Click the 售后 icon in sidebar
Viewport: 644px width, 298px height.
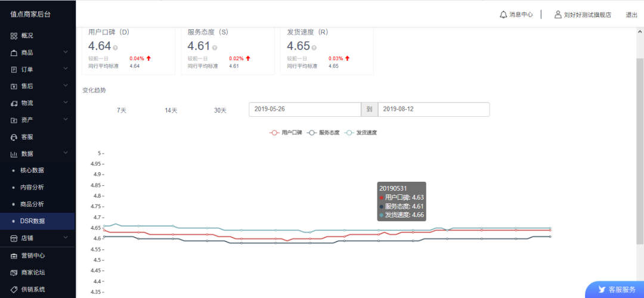14,86
